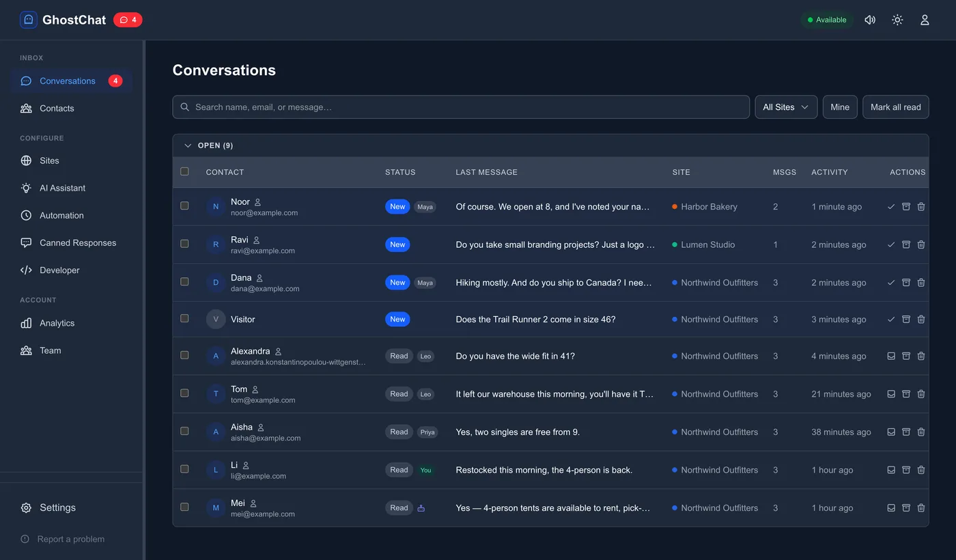The image size is (956, 560).
Task: Tick the checkbox beside Dana
Action: 184,281
